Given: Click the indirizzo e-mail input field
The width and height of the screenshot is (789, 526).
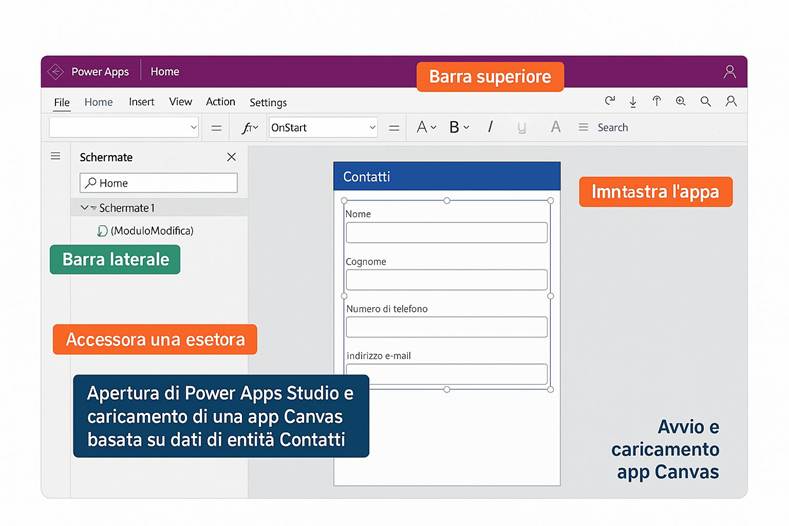Looking at the screenshot, I should pos(447,374).
